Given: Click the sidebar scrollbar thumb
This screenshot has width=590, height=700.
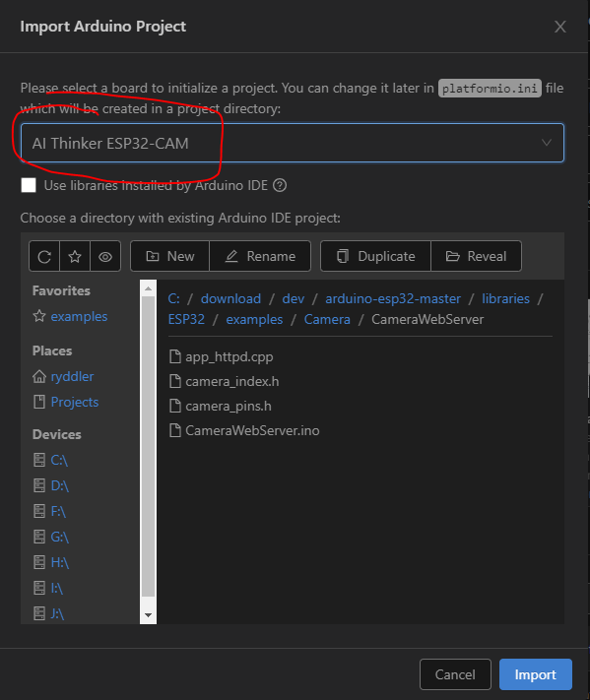Looking at the screenshot, I should tap(149, 446).
